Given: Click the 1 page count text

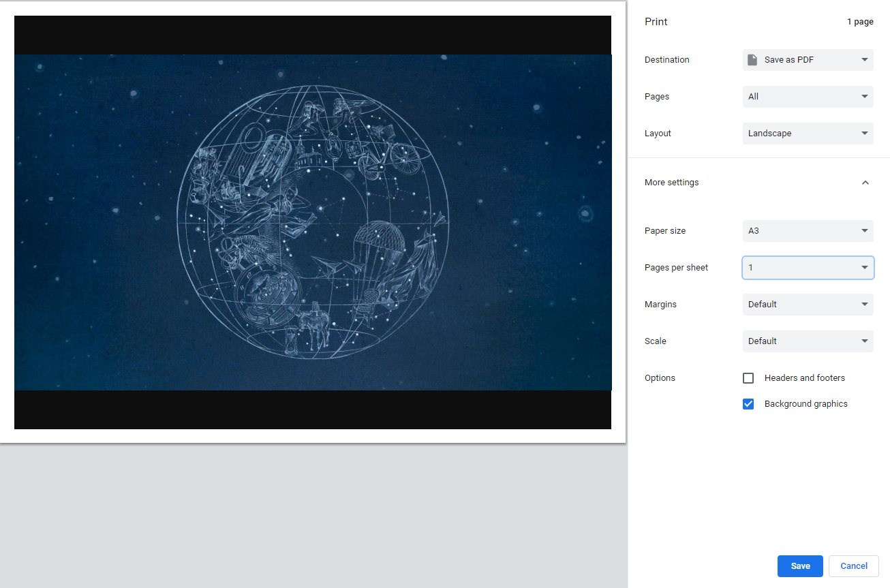Looking at the screenshot, I should pos(860,22).
